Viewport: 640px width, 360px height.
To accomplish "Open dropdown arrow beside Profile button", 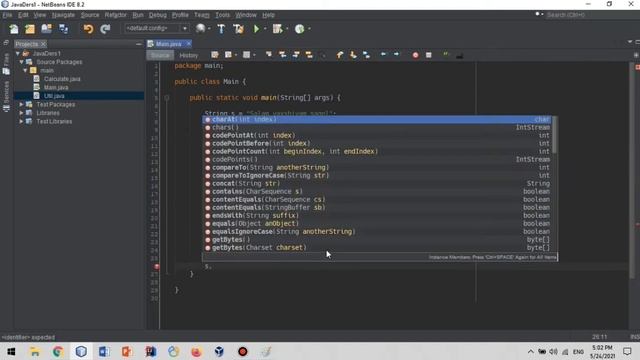I will pos(309,29).
